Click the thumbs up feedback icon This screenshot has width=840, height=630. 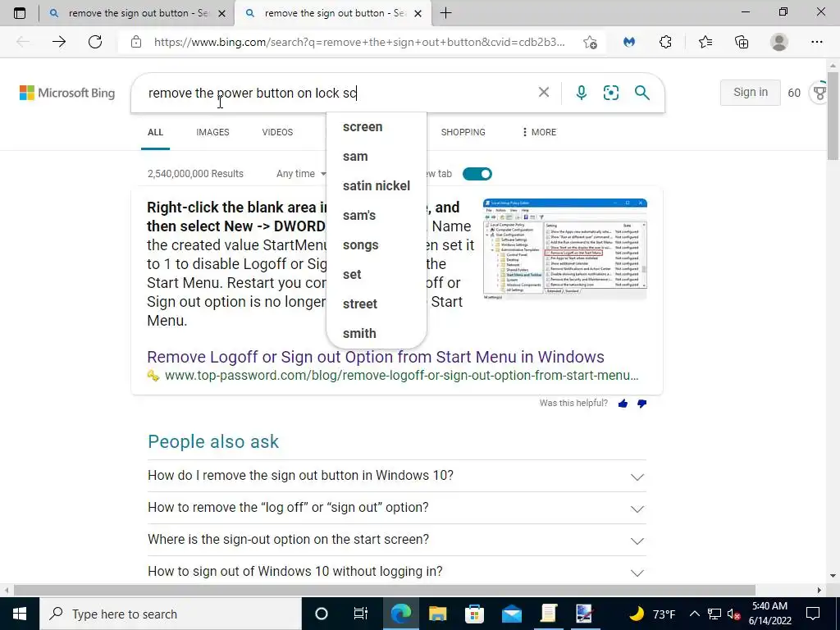click(623, 404)
